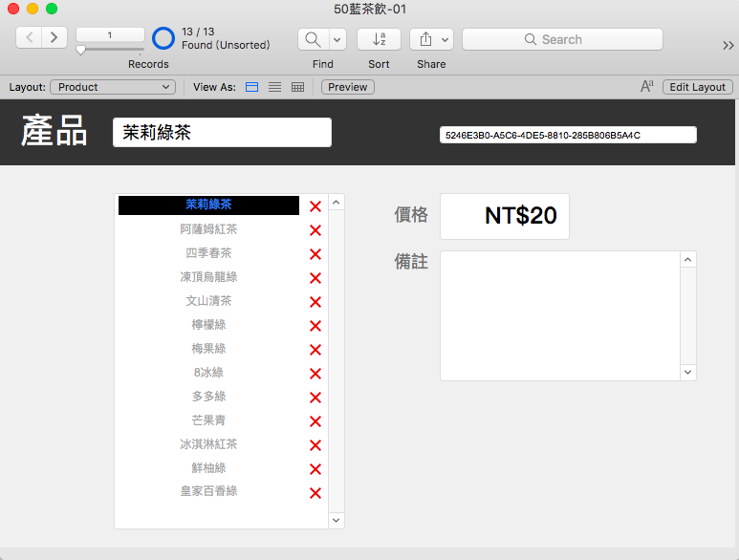Select 皇家百香綠 in the product list

(x=208, y=491)
